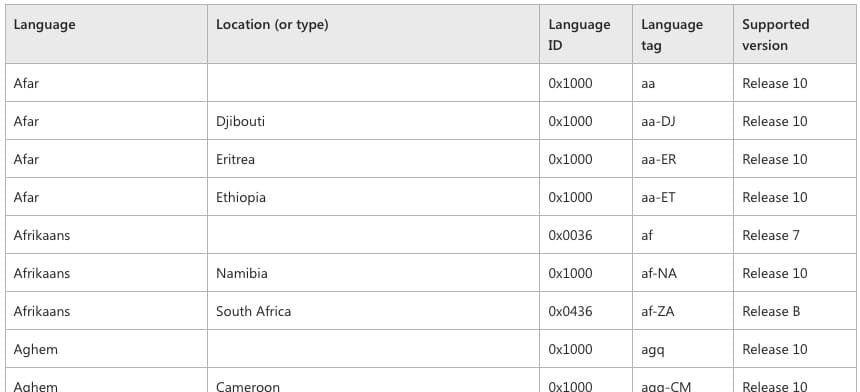860x392 pixels.
Task: Click the Language column header
Action: pos(106,34)
